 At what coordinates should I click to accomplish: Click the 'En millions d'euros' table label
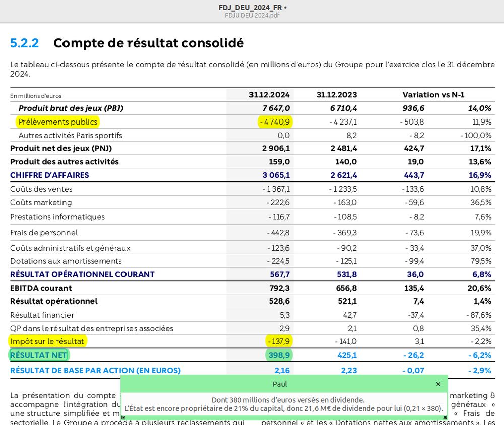coord(36,96)
